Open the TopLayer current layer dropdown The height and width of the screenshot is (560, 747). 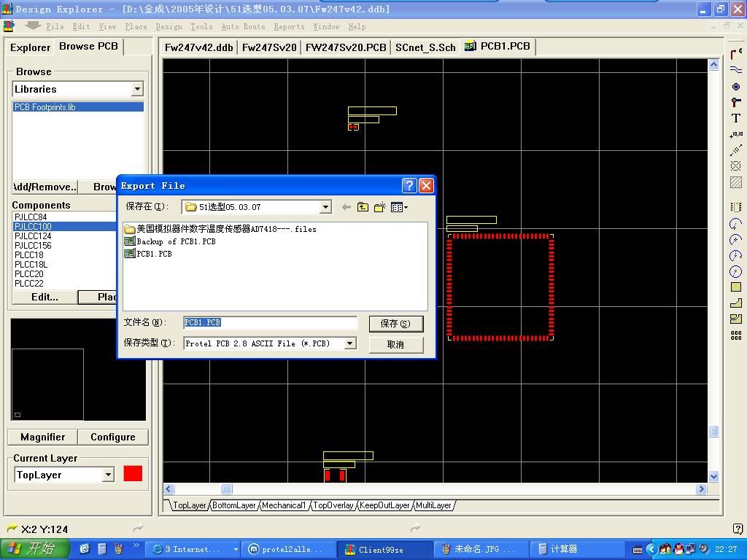tap(109, 475)
